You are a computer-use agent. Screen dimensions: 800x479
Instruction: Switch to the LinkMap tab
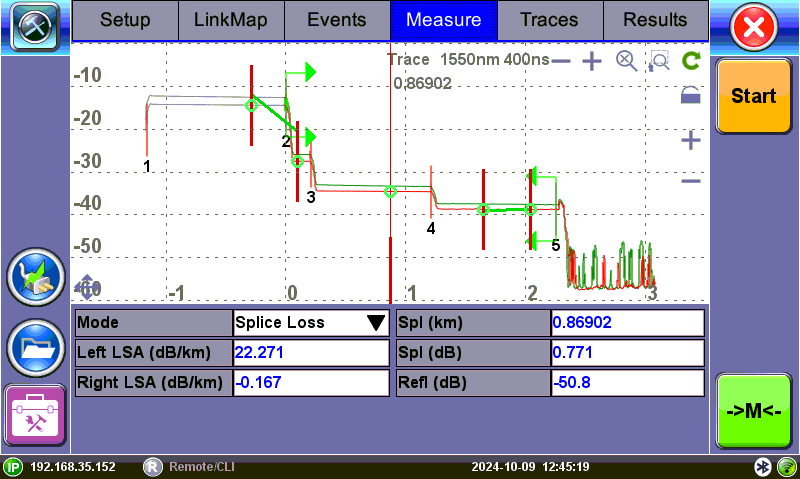[x=230, y=20]
